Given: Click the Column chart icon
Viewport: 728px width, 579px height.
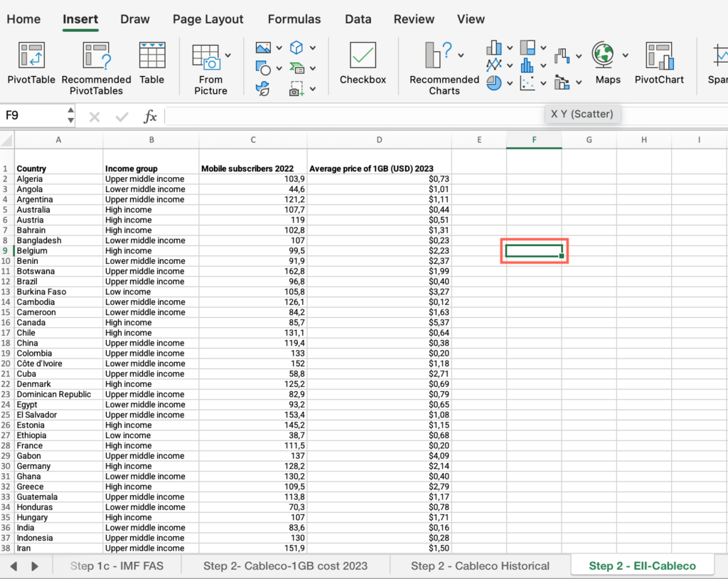Looking at the screenshot, I should [x=494, y=48].
